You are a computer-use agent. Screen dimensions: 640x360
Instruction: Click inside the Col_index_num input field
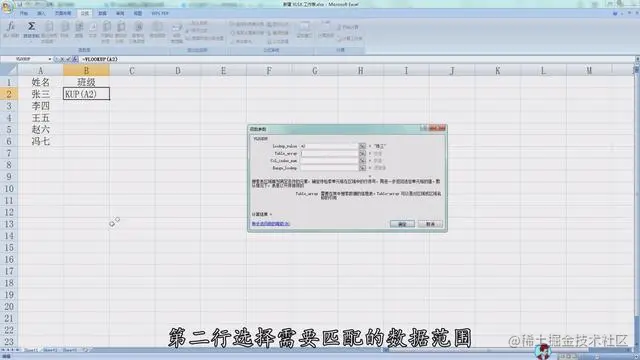[x=329, y=160]
